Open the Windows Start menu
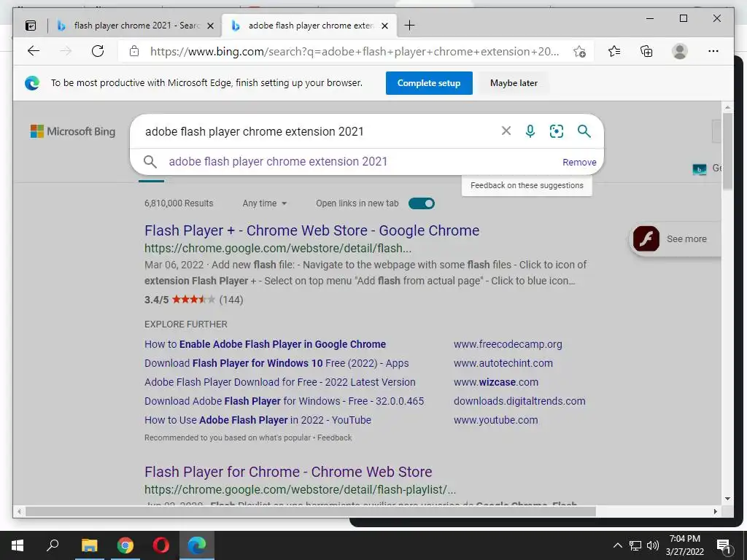The image size is (747, 560). coord(18,545)
